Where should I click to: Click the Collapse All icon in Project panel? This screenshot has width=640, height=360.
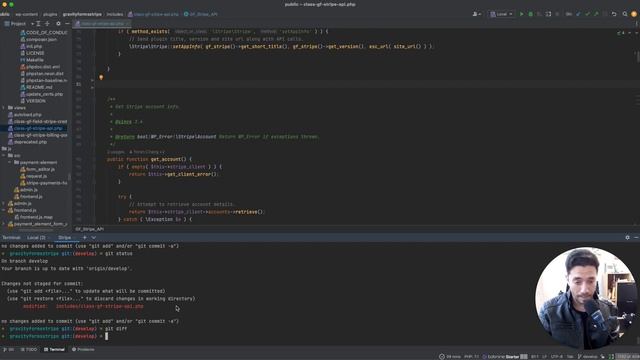(x=47, y=24)
